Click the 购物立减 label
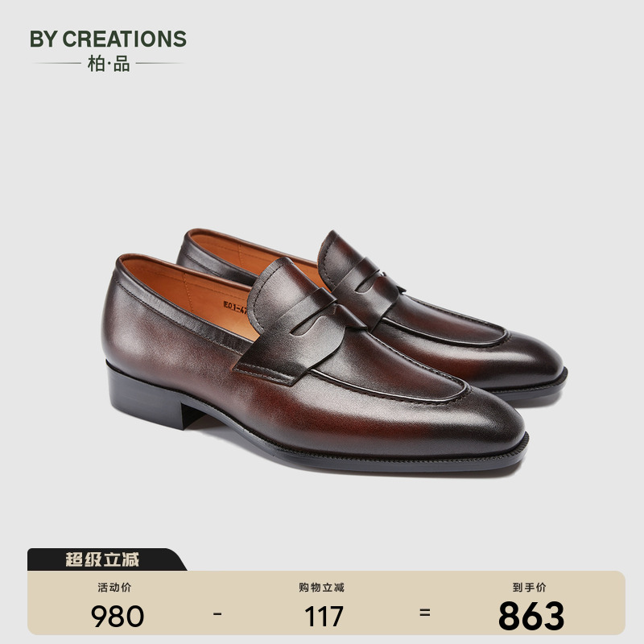Viewport: 644px width, 644px height. pyautogui.click(x=321, y=588)
